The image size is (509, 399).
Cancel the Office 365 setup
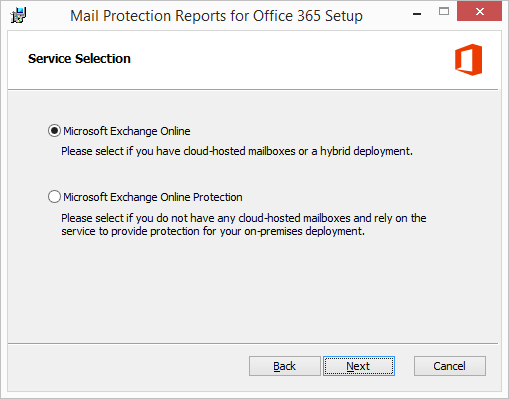pyautogui.click(x=450, y=366)
